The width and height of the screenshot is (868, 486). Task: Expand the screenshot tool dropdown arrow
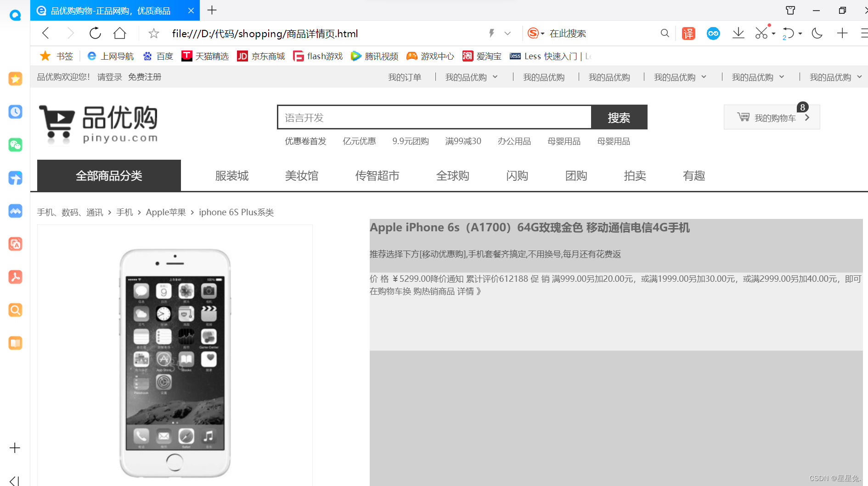[x=774, y=34]
